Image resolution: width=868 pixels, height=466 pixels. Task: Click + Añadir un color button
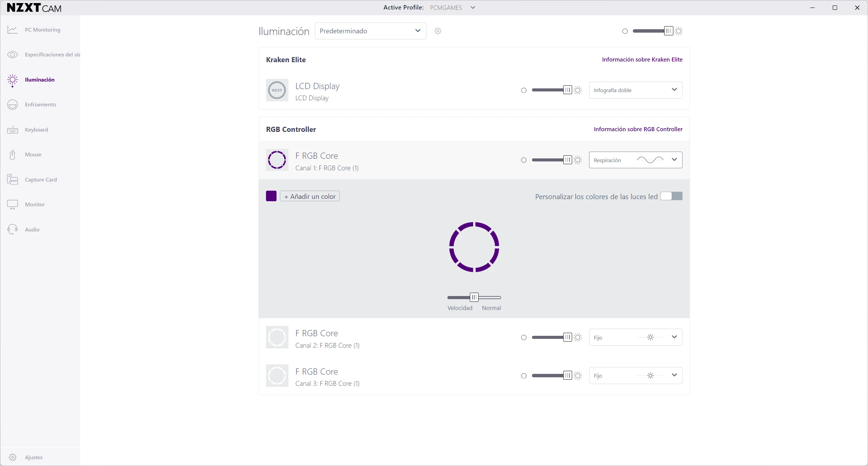(309, 196)
